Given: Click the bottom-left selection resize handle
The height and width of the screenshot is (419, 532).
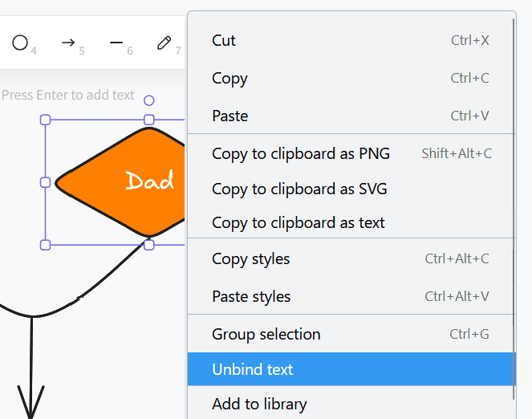Looking at the screenshot, I should (x=46, y=244).
